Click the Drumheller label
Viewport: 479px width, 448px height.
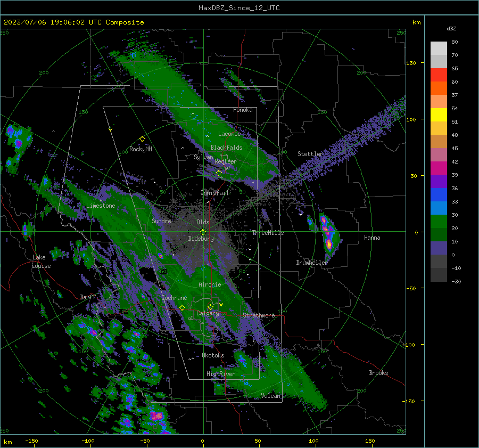click(312, 263)
